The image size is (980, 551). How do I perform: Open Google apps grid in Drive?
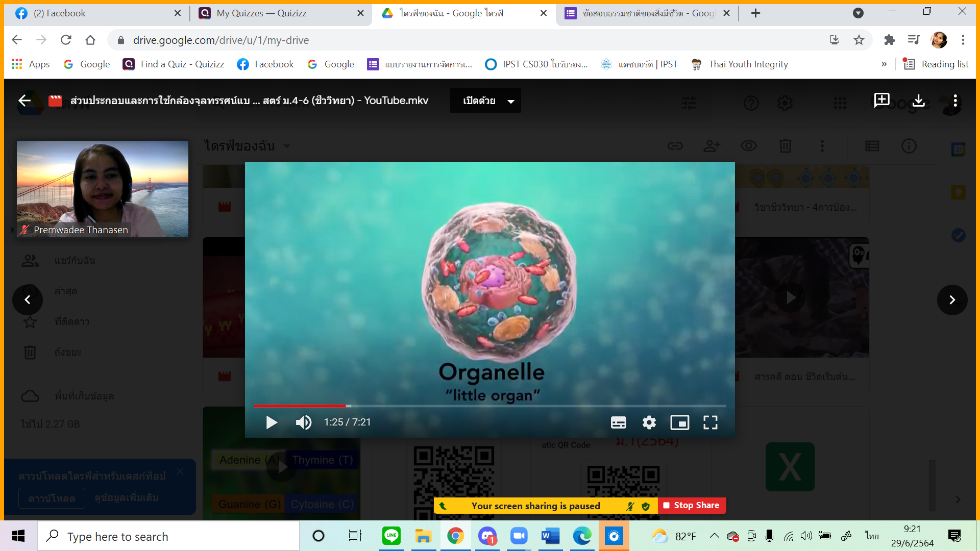[x=840, y=104]
